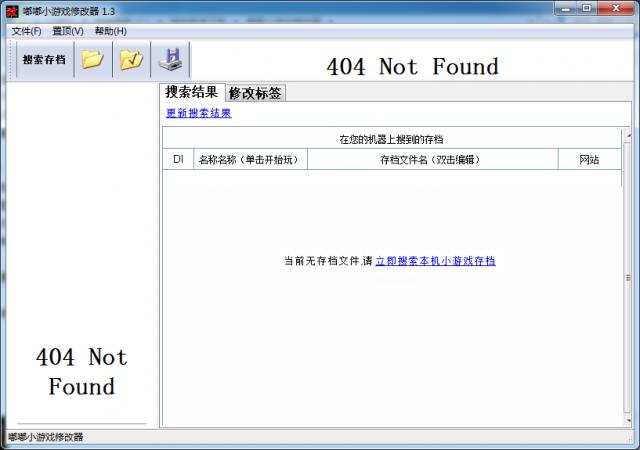Image resolution: width=640 pixels, height=450 pixels.
Task: Click the scrollbar down arrow
Action: pos(628,421)
